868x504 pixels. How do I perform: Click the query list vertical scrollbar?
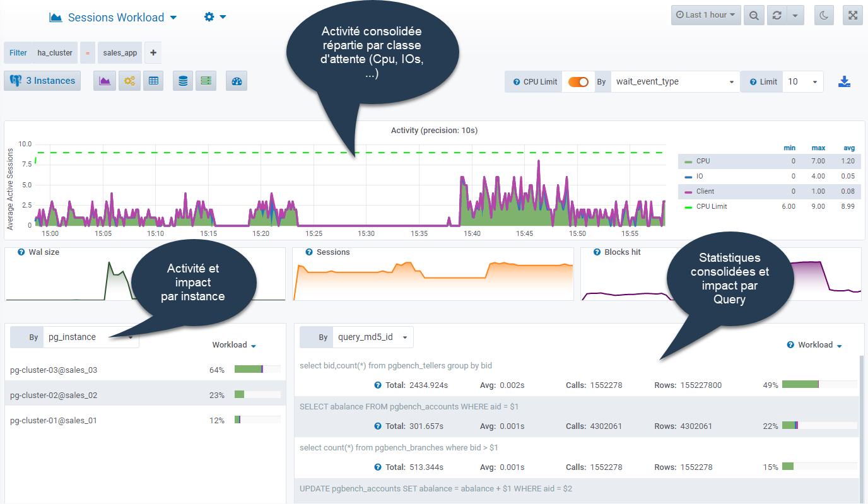861,429
